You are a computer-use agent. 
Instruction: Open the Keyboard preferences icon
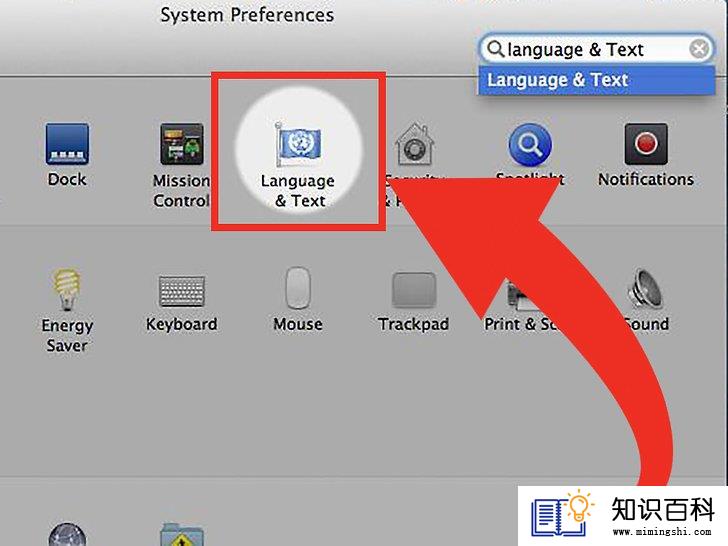[x=182, y=291]
